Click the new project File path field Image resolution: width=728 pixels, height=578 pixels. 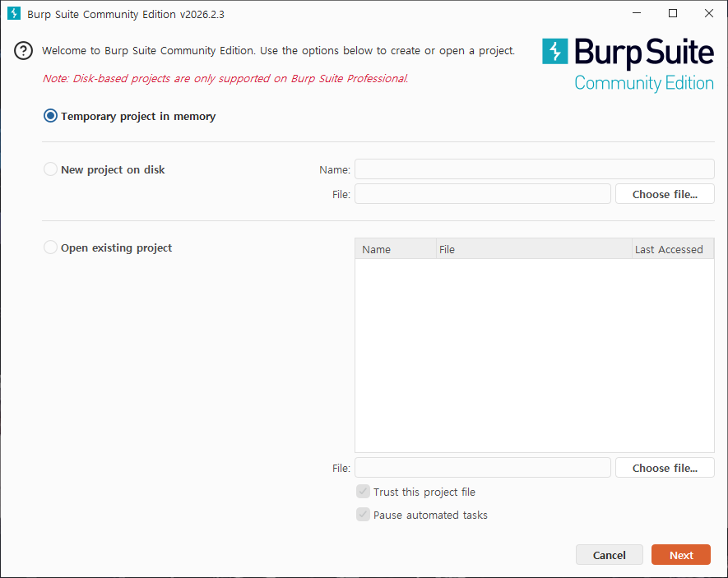tap(482, 194)
